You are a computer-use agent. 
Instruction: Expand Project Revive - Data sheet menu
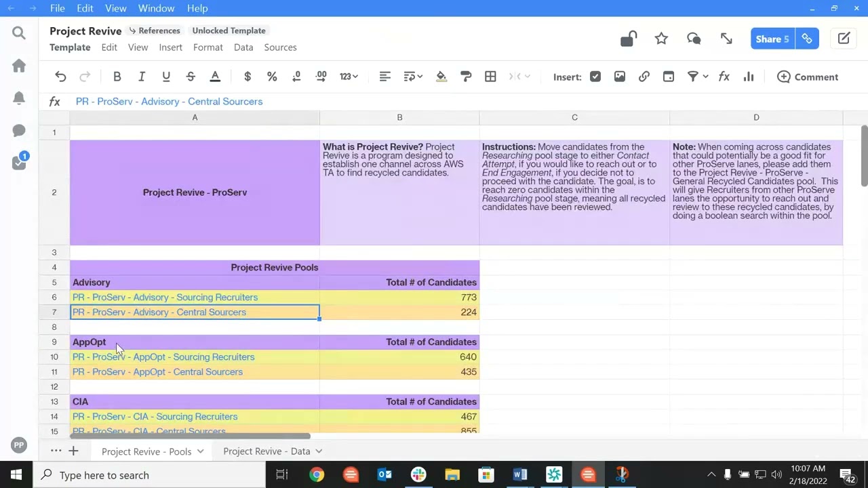[319, 451]
